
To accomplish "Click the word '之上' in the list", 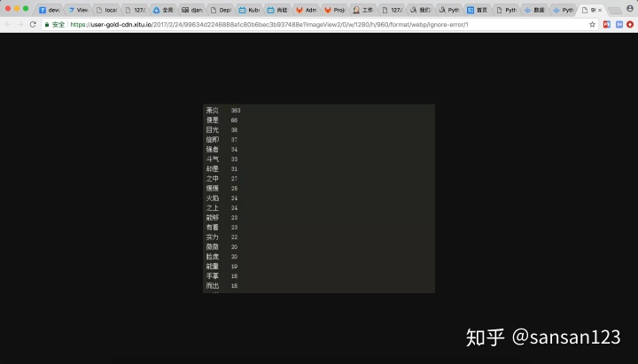I will (x=213, y=208).
